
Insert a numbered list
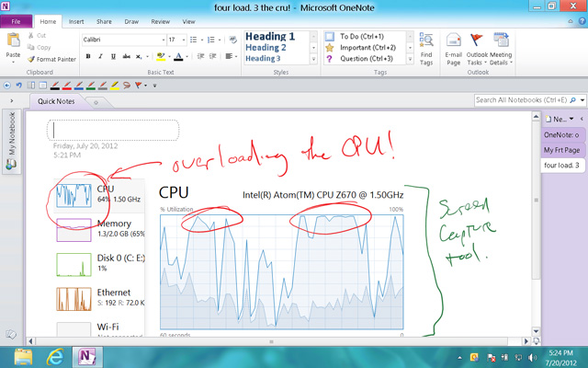(211, 40)
